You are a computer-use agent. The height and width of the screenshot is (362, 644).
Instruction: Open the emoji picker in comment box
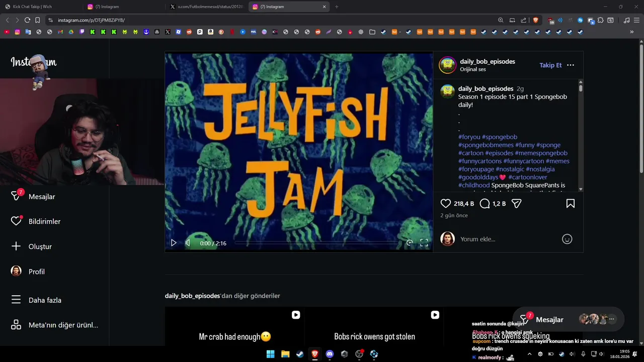point(567,239)
